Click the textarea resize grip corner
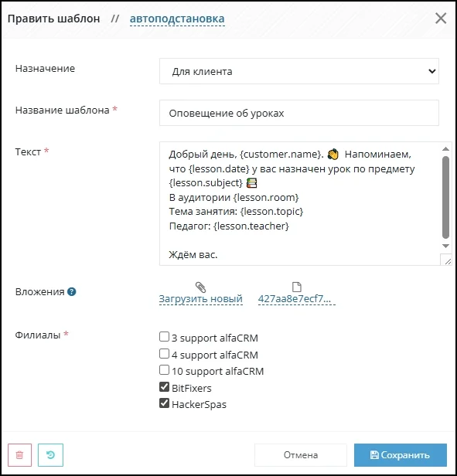The width and height of the screenshot is (457, 476). point(447,261)
